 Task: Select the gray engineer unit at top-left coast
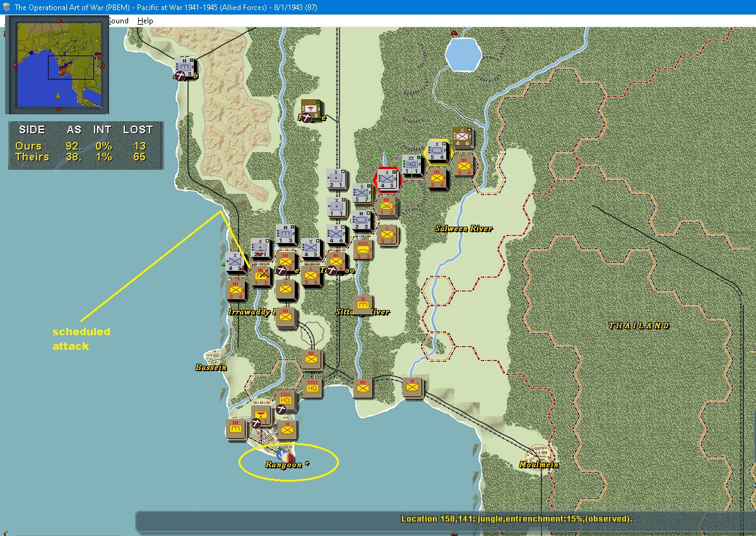pyautogui.click(x=185, y=67)
